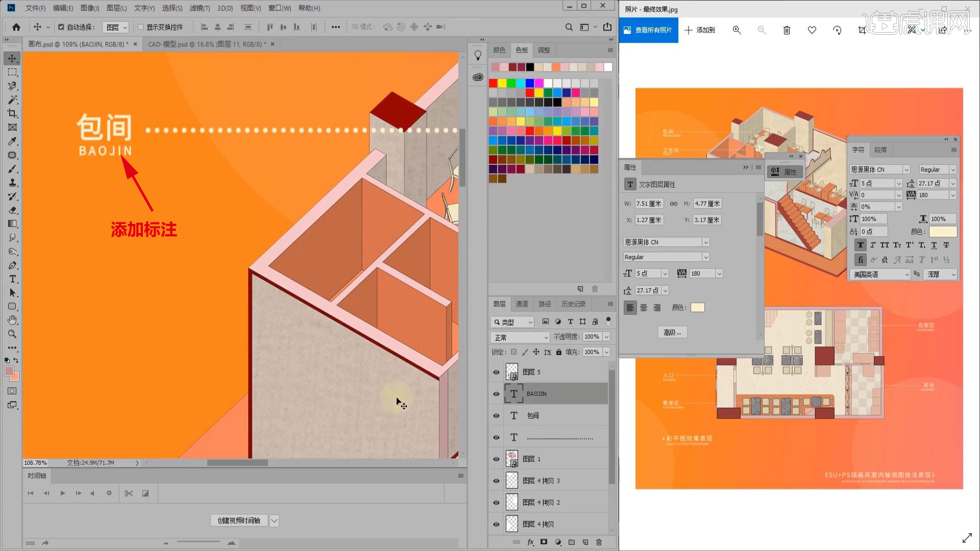This screenshot has width=980, height=551.
Task: Add a layer style with fx icon
Action: tap(530, 542)
